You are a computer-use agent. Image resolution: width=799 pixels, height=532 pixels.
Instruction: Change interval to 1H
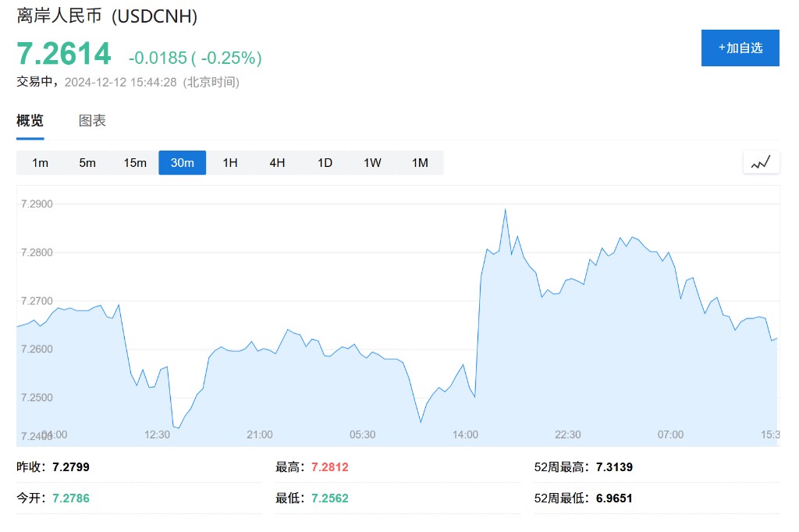(230, 162)
